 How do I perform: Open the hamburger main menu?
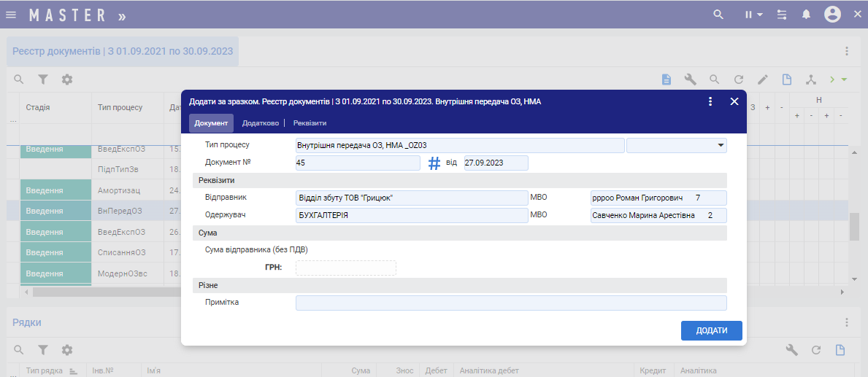[11, 15]
